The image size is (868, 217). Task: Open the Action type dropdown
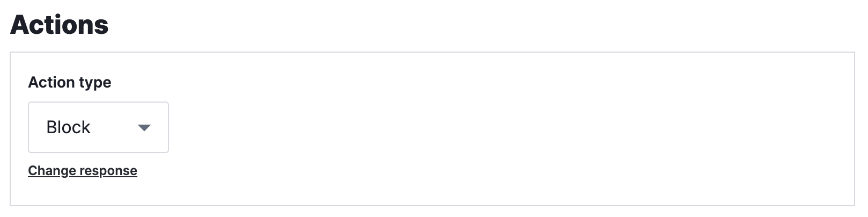click(98, 127)
